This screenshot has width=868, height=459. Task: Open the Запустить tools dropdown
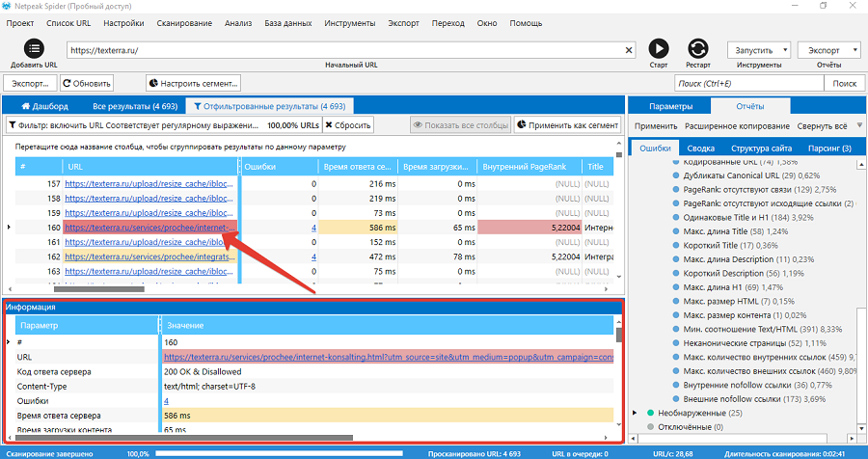point(759,50)
